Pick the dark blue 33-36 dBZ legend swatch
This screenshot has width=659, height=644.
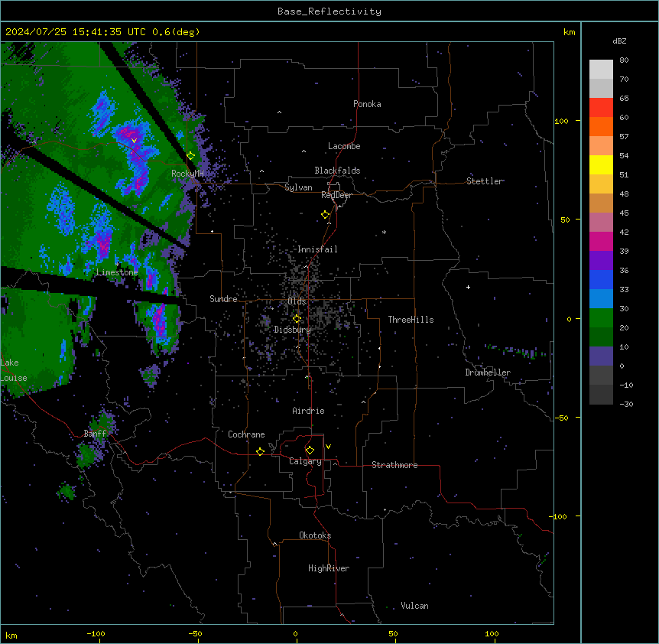(601, 279)
